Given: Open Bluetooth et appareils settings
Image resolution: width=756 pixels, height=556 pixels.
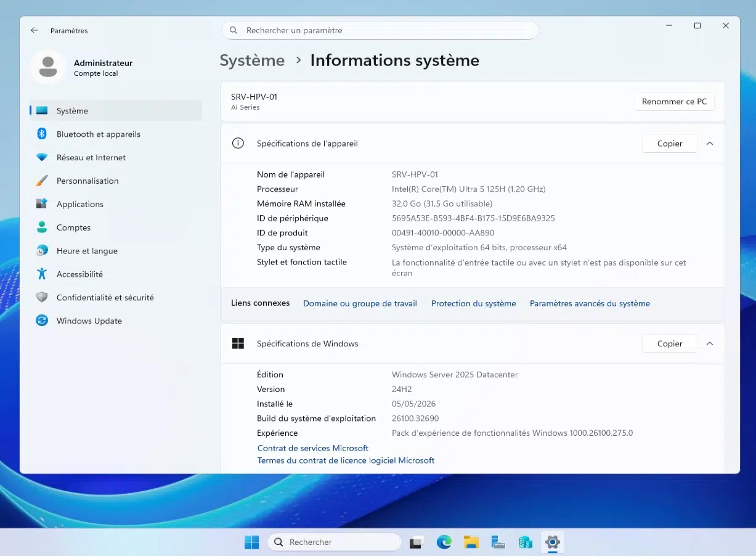Looking at the screenshot, I should tap(116, 134).
